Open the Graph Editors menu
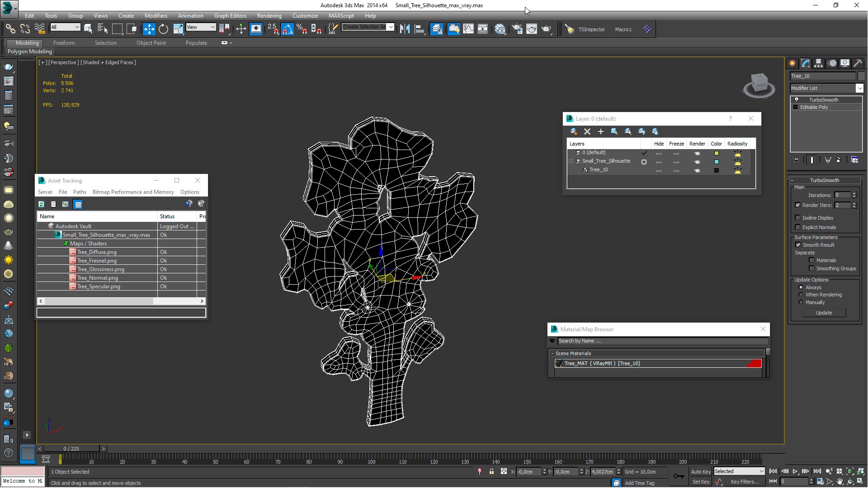 click(230, 15)
